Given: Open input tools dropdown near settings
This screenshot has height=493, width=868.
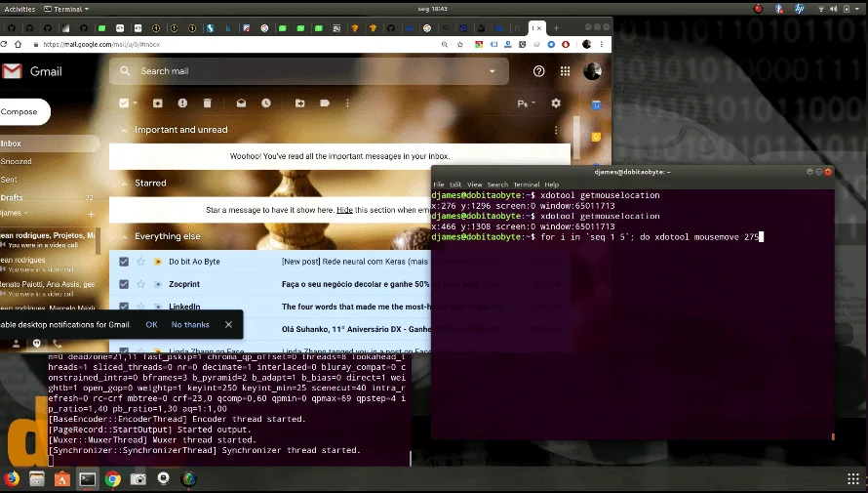Looking at the screenshot, I should click(527, 103).
